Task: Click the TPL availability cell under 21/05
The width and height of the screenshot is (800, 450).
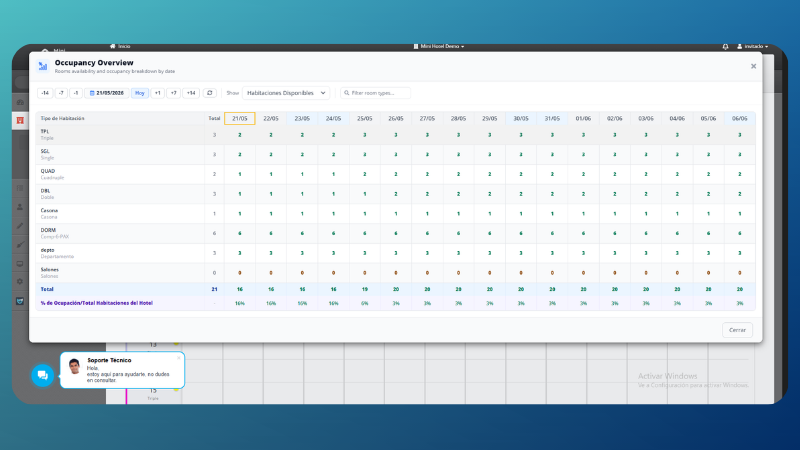Action: tap(240, 135)
